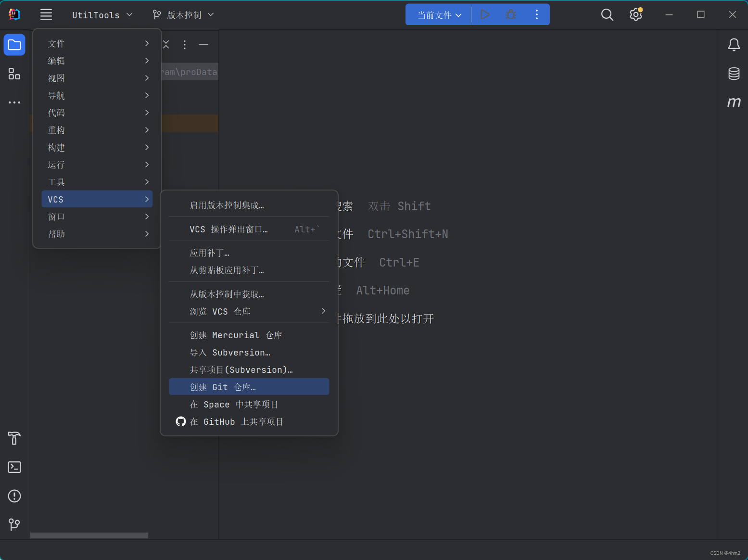
Task: Choose 导入 Subversion
Action: (x=249, y=352)
